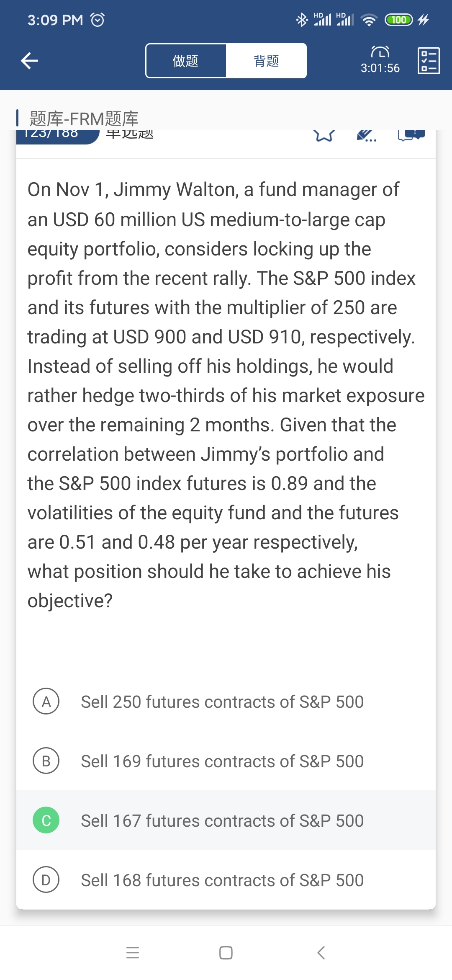The image size is (452, 980).
Task: Switch to the 背题 tab
Action: point(266,61)
